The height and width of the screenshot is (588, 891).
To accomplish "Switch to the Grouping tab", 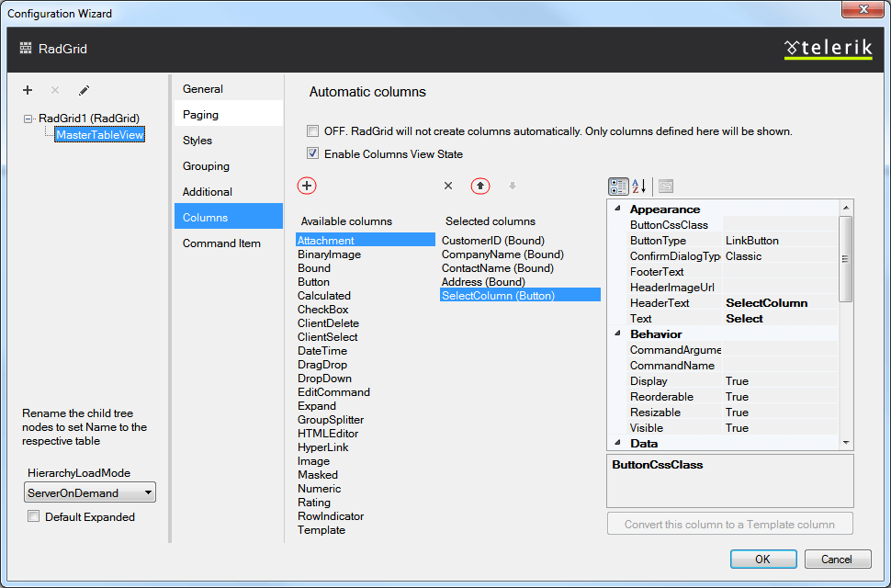I will pyautogui.click(x=206, y=166).
